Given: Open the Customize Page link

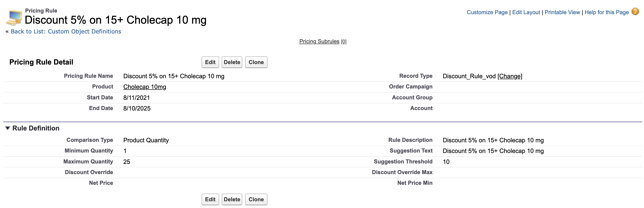Looking at the screenshot, I should (x=487, y=12).
